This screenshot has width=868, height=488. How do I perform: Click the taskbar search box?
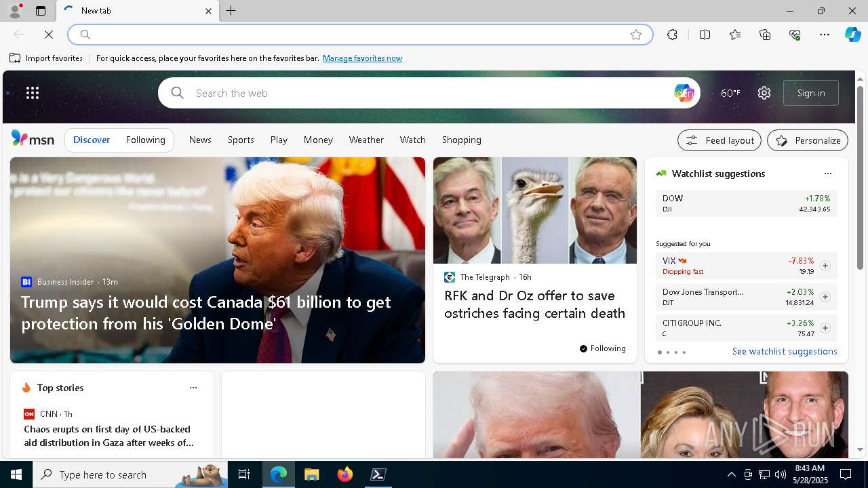130,474
